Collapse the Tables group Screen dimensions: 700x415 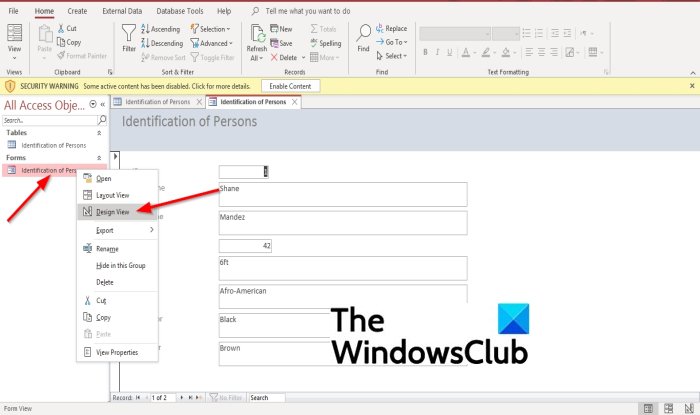coord(99,133)
